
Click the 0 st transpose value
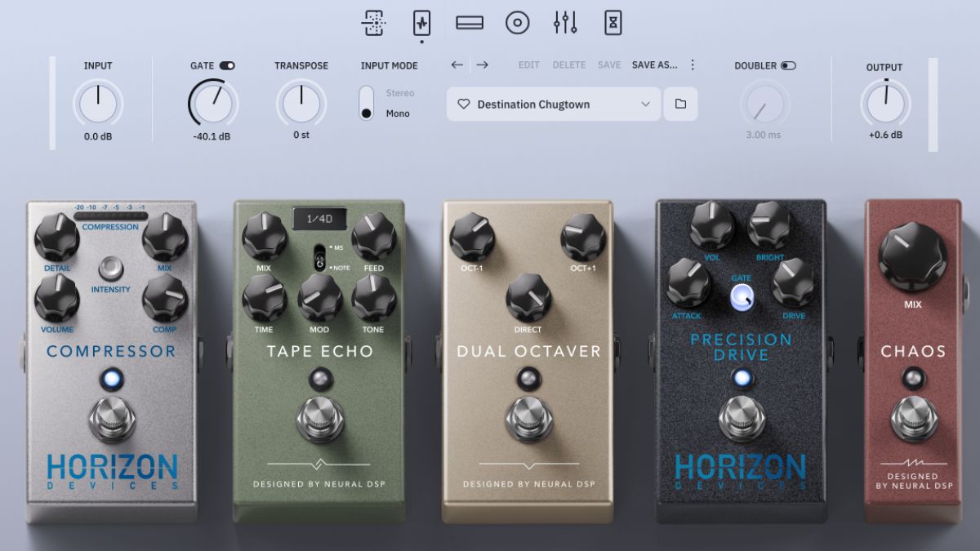pyautogui.click(x=301, y=136)
